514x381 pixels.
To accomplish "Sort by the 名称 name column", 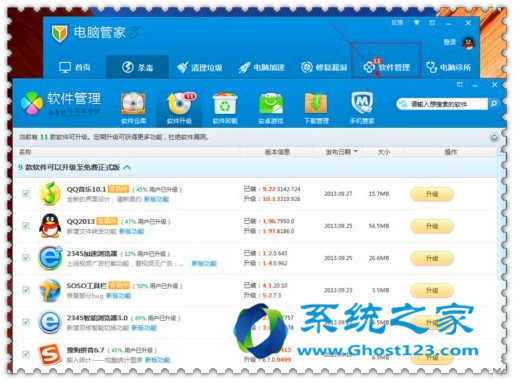I will point(25,152).
